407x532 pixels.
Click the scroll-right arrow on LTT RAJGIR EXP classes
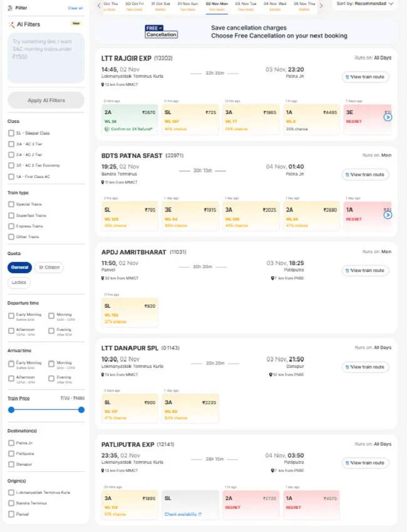tap(388, 117)
